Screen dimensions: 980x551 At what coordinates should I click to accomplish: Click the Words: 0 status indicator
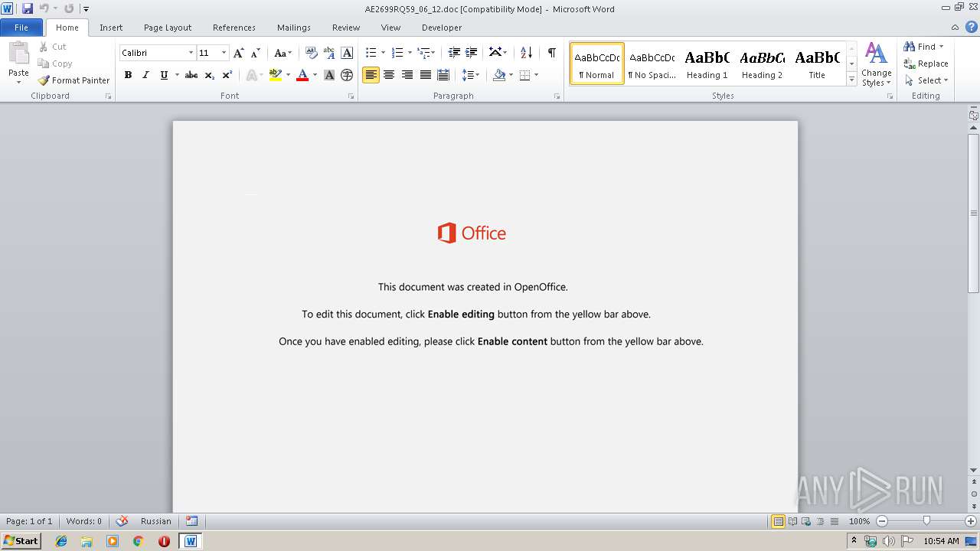(x=83, y=521)
